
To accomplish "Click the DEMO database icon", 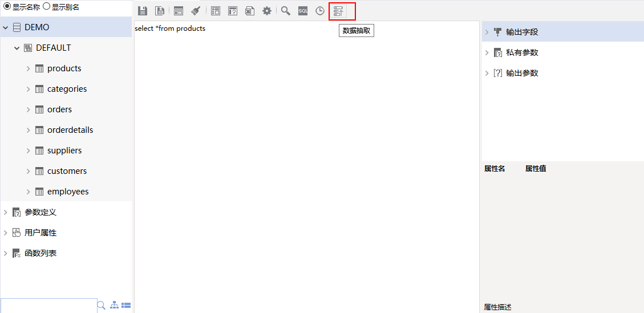I will point(17,27).
